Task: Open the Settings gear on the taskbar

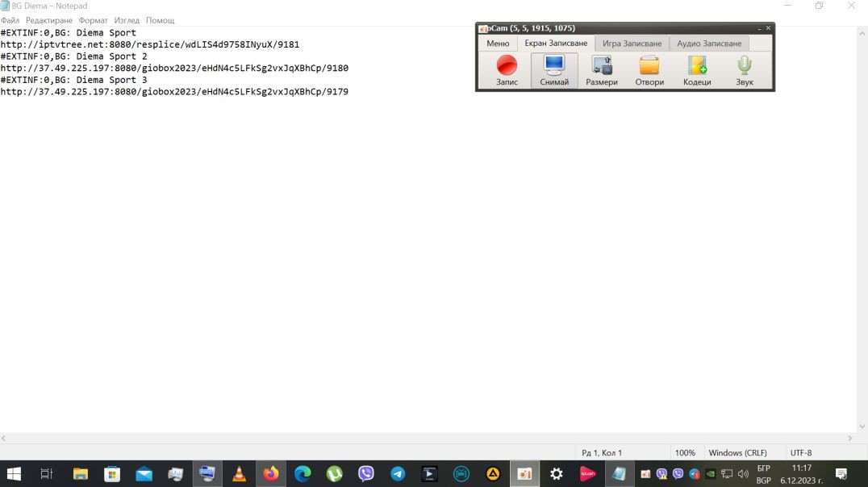Action: click(557, 474)
